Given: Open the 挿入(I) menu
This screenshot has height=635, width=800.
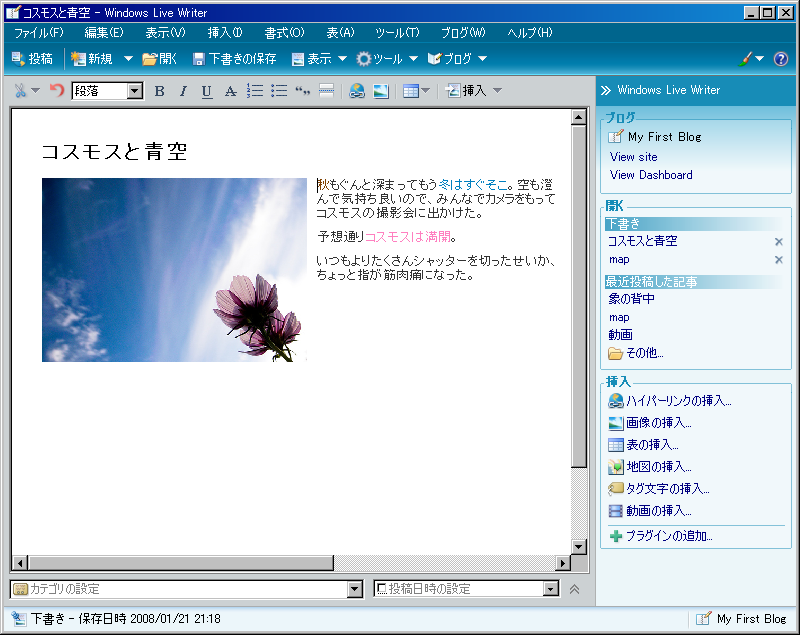Looking at the screenshot, I should tap(225, 33).
